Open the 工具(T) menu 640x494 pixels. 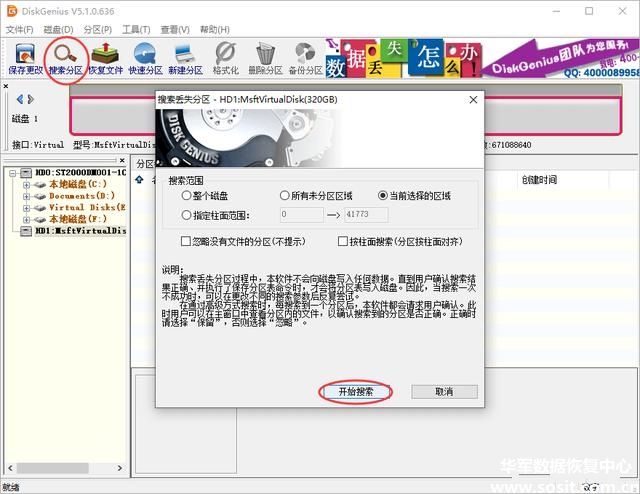click(136, 30)
